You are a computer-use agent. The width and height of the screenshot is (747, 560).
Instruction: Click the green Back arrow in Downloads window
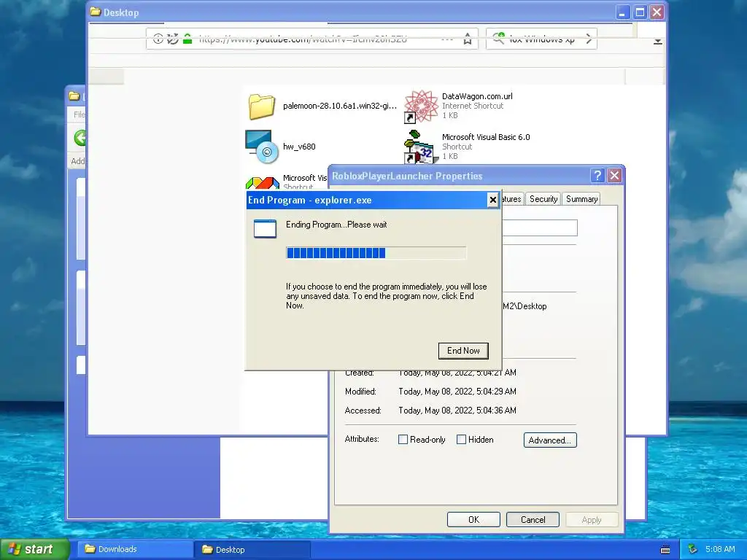pyautogui.click(x=81, y=138)
